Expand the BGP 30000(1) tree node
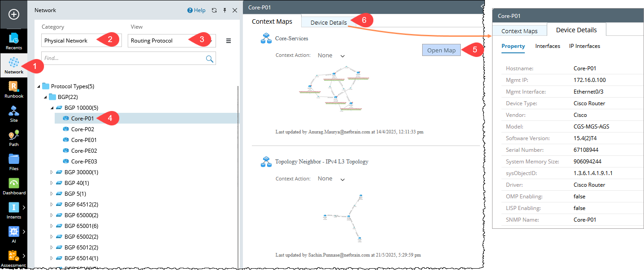This screenshot has height=270, width=644. coord(52,172)
